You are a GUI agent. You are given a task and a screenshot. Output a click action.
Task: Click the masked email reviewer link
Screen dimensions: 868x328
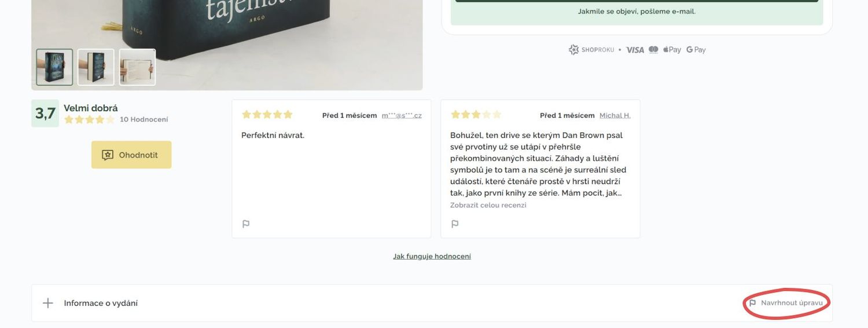coord(402,115)
